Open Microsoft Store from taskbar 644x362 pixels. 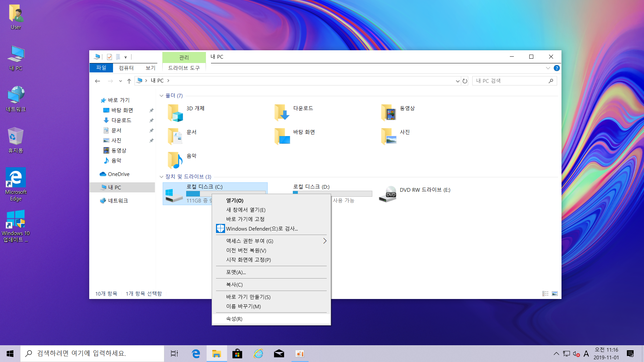tap(237, 354)
